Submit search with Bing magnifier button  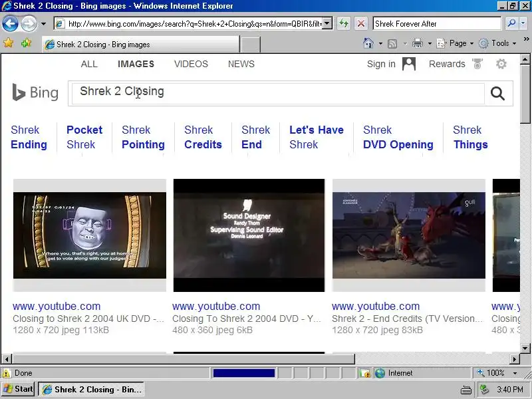[497, 93]
